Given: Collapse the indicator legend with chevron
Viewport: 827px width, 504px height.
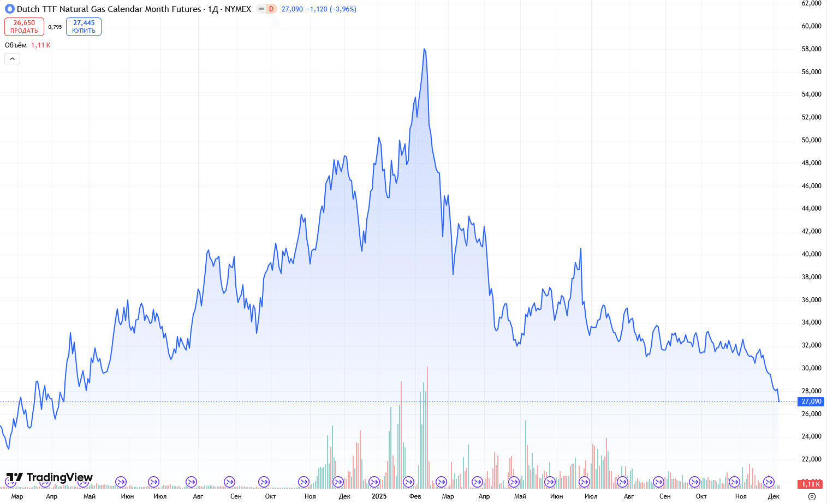Looking at the screenshot, I should (12, 59).
